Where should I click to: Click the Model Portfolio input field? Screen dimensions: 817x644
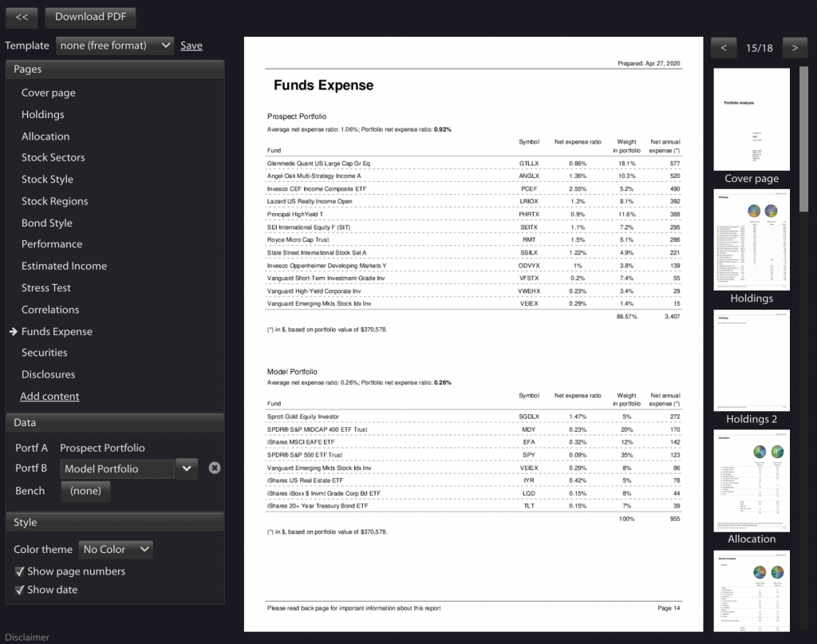pyautogui.click(x=117, y=469)
